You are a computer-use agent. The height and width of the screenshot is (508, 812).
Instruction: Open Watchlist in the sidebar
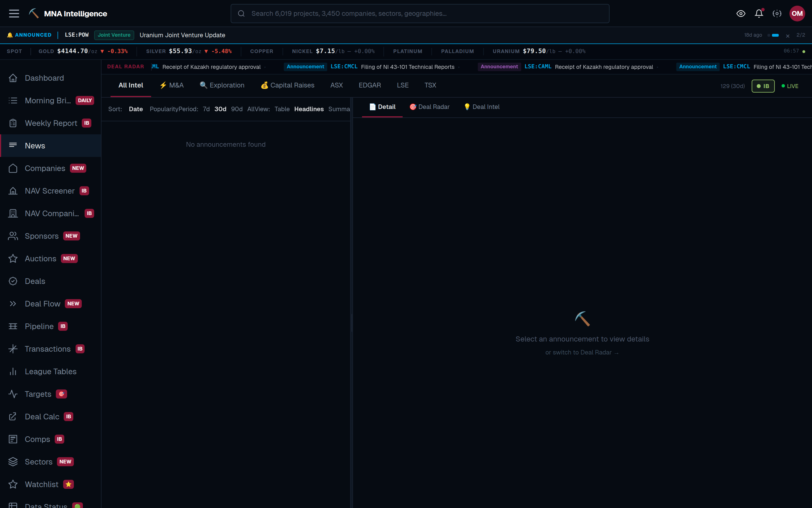click(51, 484)
